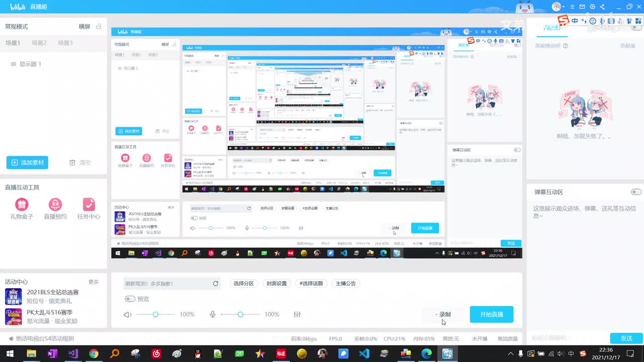Click 添加素材 add source button
Image resolution: width=644 pixels, height=362 pixels.
click(x=27, y=162)
